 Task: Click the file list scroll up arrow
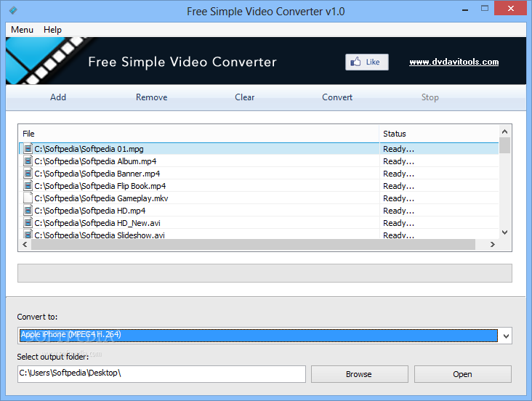pyautogui.click(x=504, y=131)
